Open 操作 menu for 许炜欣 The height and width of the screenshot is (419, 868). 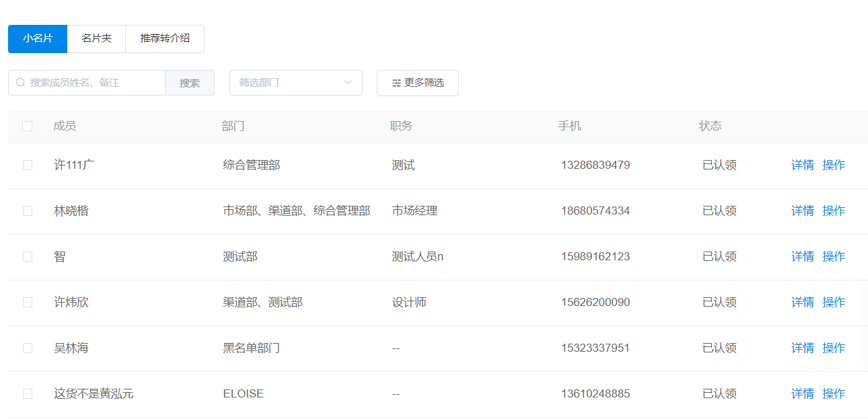click(834, 302)
